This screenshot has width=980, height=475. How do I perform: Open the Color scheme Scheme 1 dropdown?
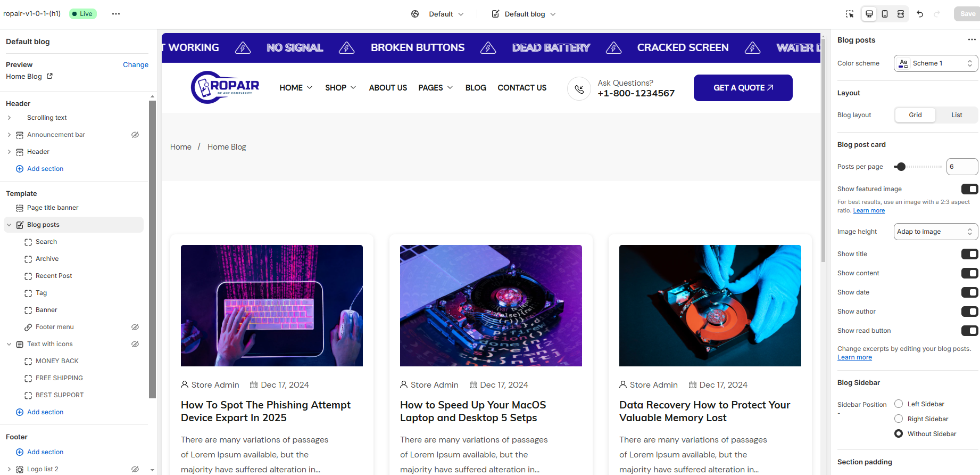coord(936,63)
